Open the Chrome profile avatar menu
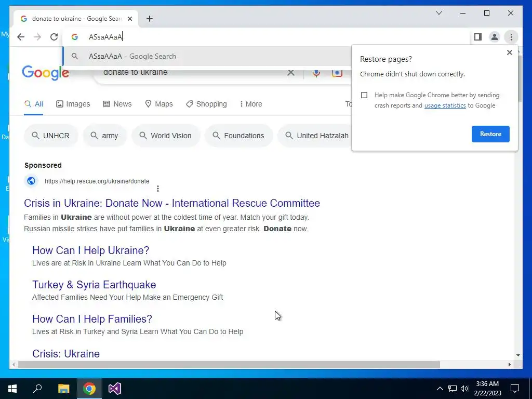This screenshot has height=399, width=532. pyautogui.click(x=495, y=37)
